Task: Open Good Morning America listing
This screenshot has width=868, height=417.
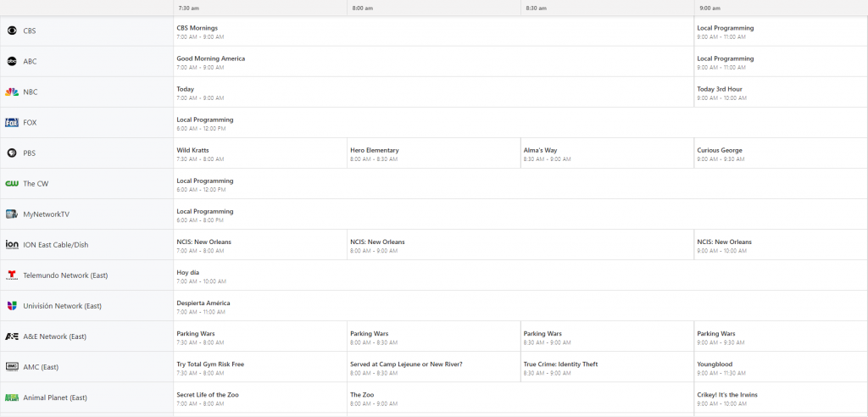Action: pyautogui.click(x=433, y=62)
